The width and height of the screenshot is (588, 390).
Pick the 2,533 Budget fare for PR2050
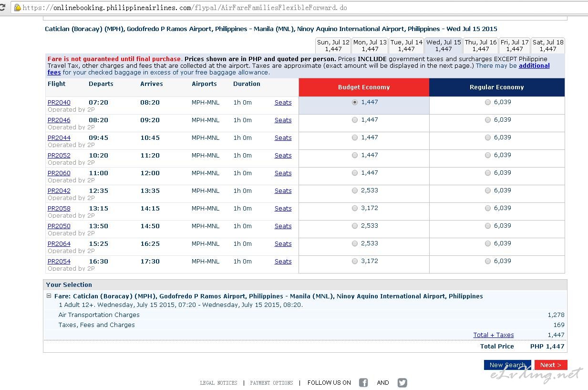[355, 226]
